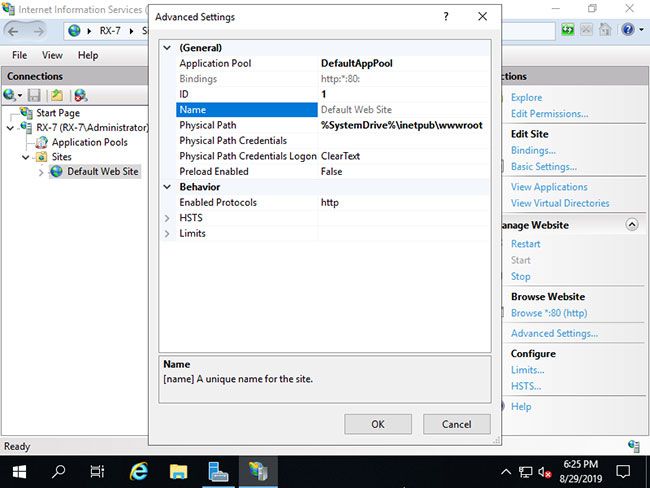Open File Explorer from the taskbar
650x488 pixels.
coord(178,471)
